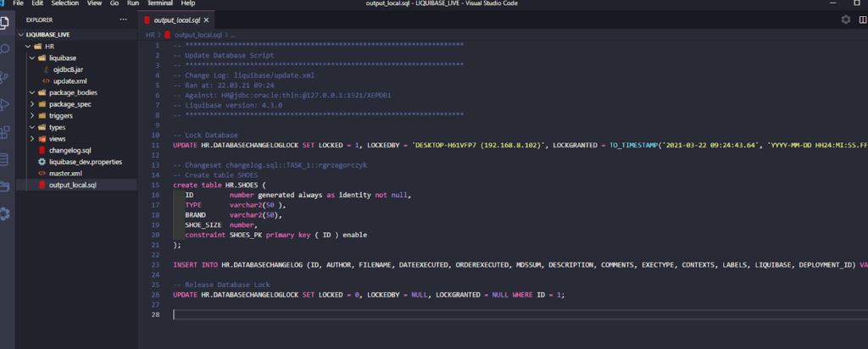Collapse the liquibase folder
The height and width of the screenshot is (349, 868).
pos(63,58)
